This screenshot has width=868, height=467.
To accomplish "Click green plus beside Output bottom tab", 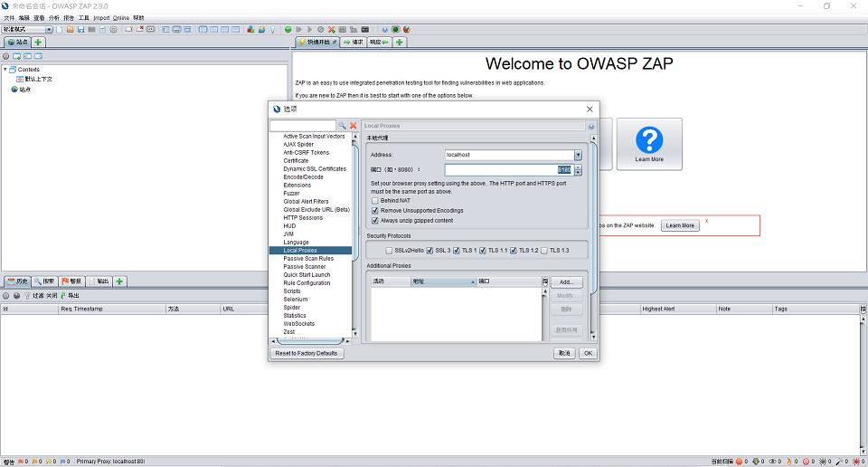I will [x=119, y=281].
